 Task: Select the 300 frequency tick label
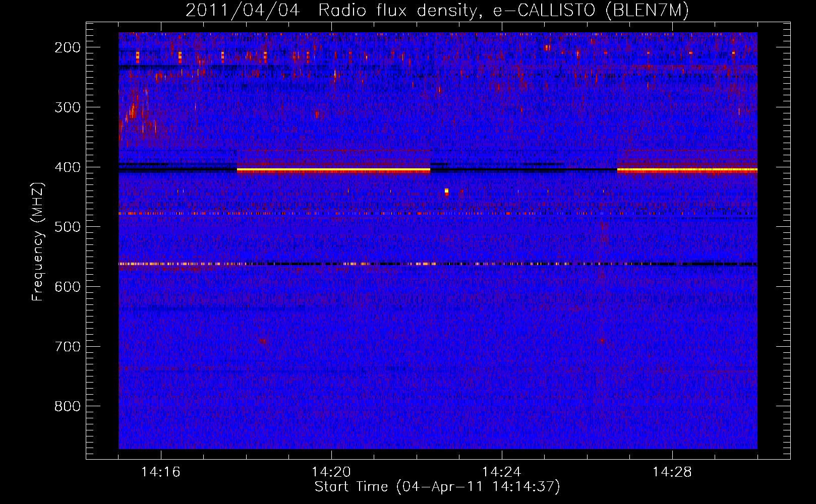point(67,107)
